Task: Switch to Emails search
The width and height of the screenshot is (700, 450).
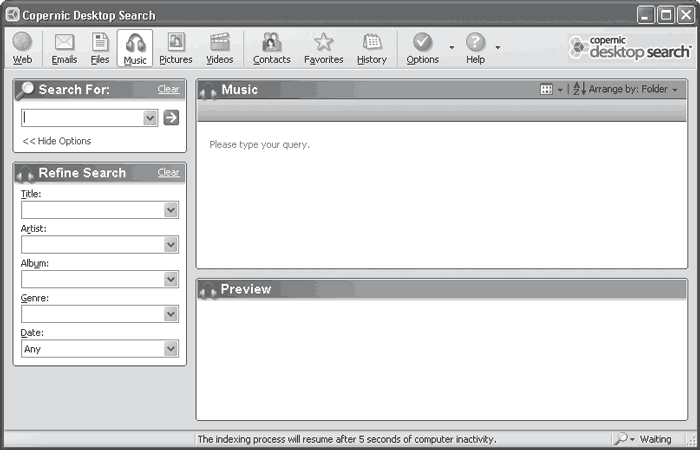Action: pos(64,47)
